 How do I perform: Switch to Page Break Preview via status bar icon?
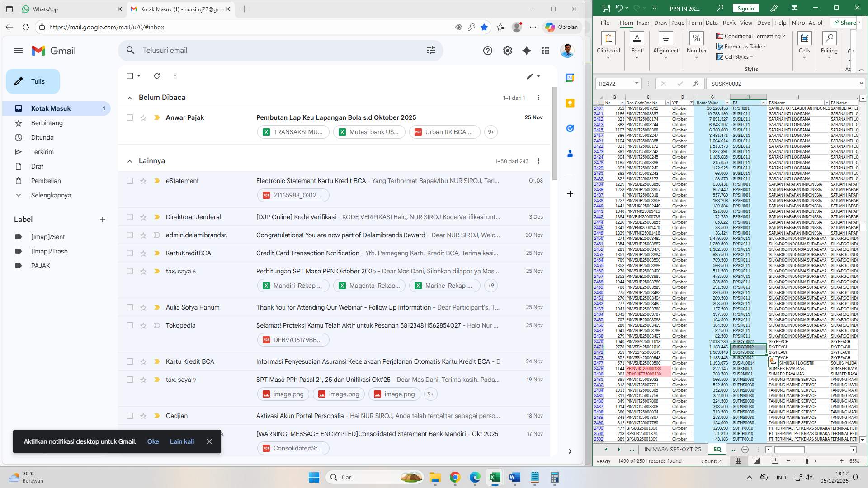(775, 461)
